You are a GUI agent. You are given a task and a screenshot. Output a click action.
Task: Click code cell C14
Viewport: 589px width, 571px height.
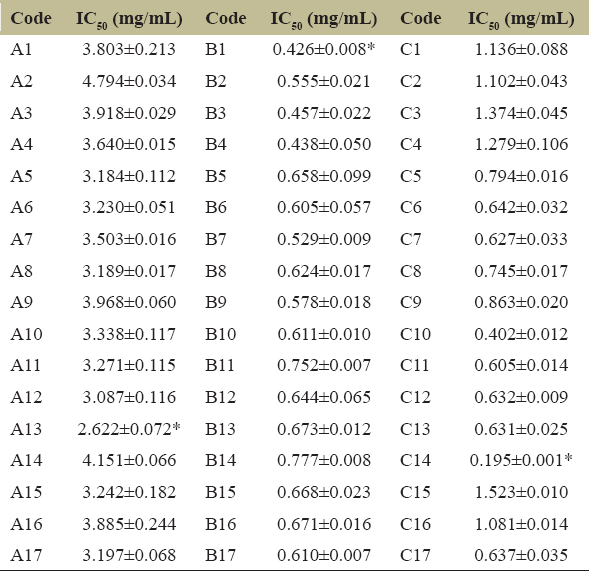click(415, 460)
